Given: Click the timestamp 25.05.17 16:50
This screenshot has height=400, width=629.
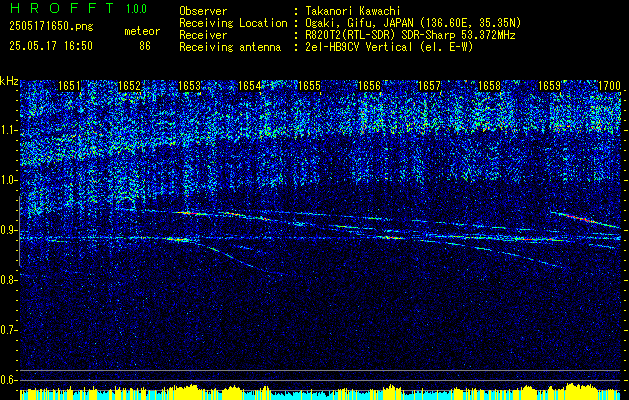Looking at the screenshot, I should [x=51, y=46].
